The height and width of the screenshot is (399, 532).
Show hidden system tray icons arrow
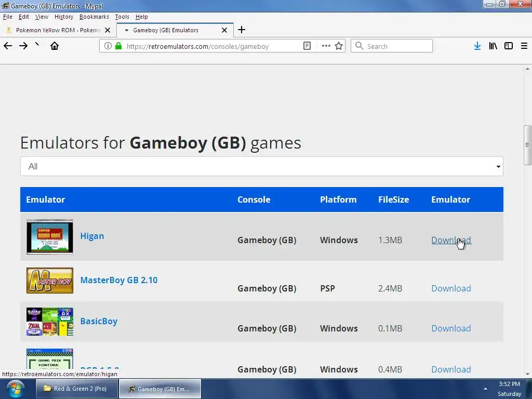click(x=486, y=389)
